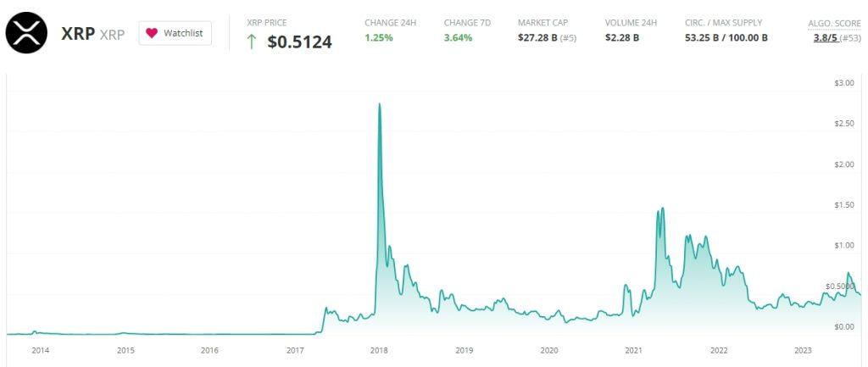Click the 2014 label on time axis
Image resolution: width=868 pixels, height=367 pixels.
(40, 349)
